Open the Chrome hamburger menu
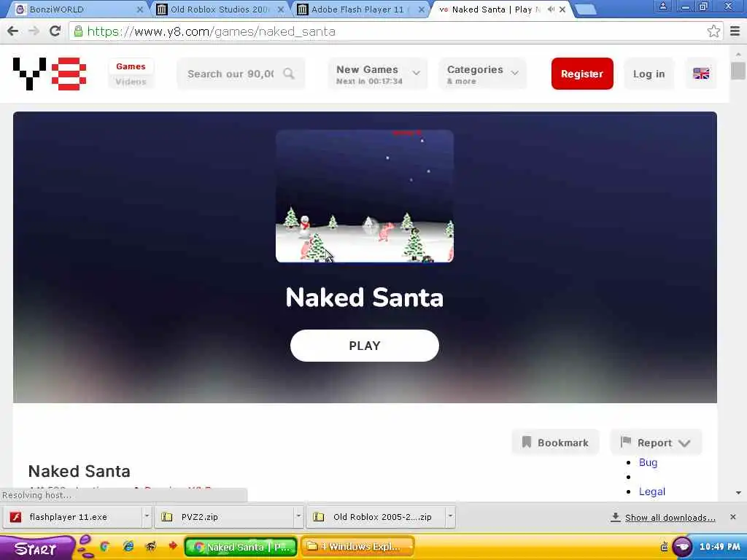Viewport: 747px width, 560px height. [x=735, y=31]
